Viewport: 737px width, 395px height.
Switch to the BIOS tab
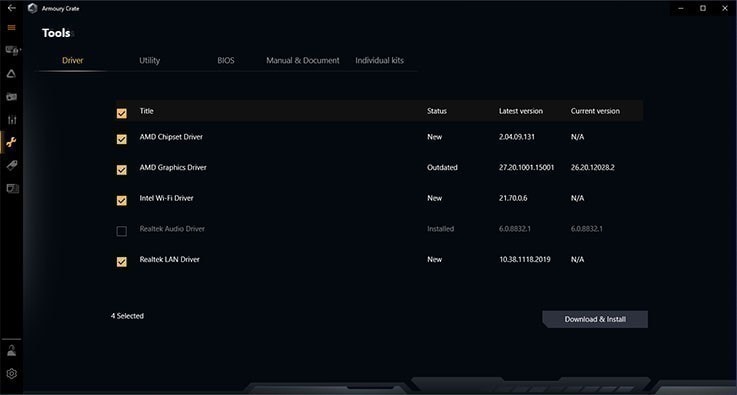point(226,60)
